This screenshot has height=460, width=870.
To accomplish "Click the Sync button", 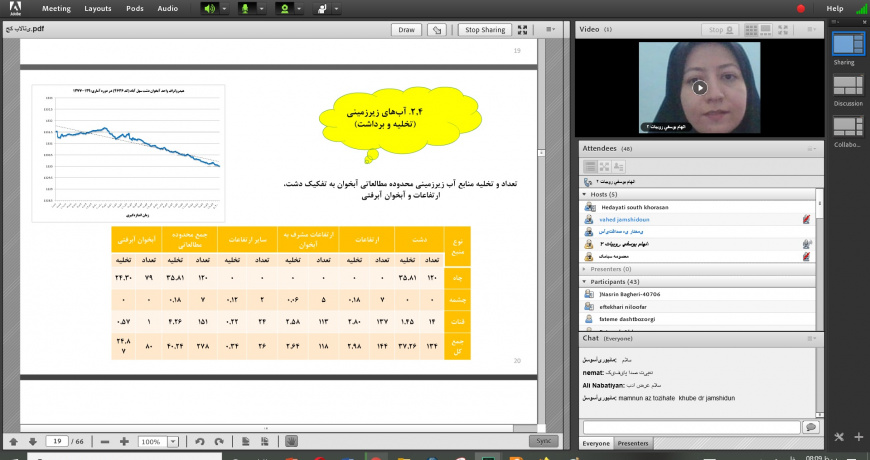I will click(543, 441).
